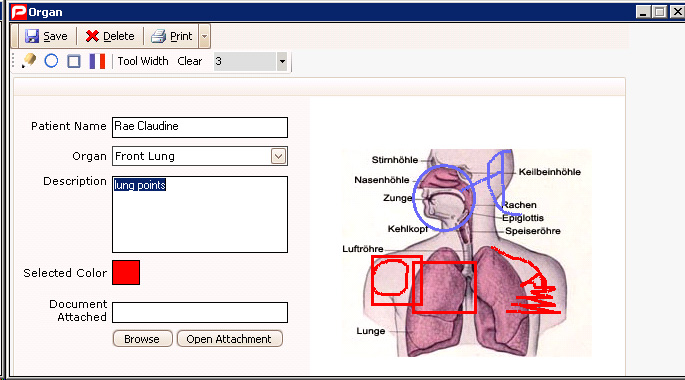Image resolution: width=685 pixels, height=380 pixels.
Task: Expand the Organ combo box
Action: point(278,156)
